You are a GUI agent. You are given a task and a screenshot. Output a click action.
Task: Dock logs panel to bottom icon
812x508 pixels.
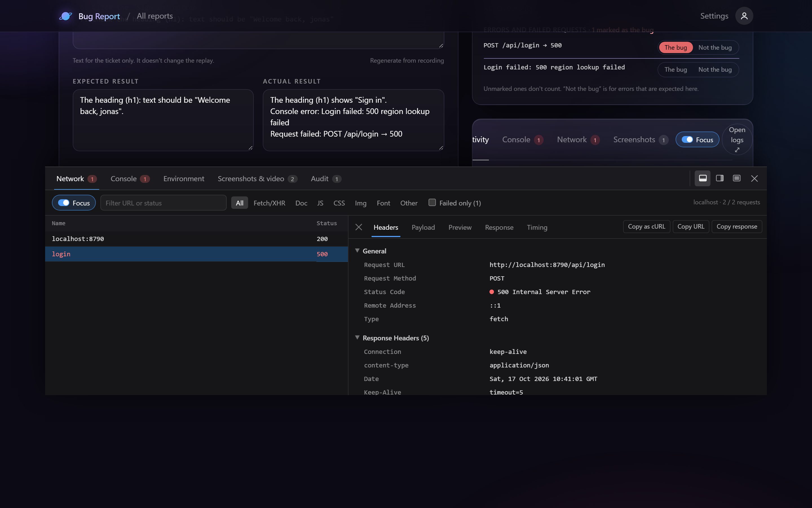[703, 178]
